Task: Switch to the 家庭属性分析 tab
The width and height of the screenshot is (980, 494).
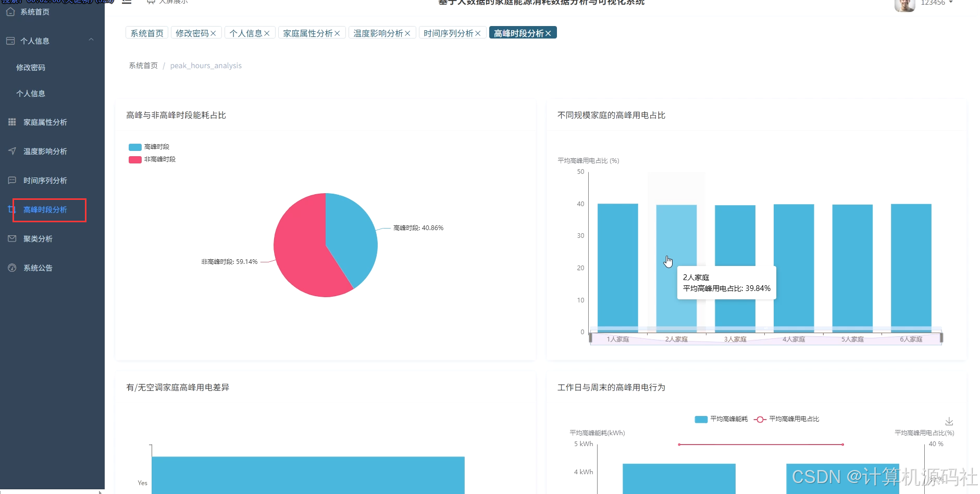Action: pyautogui.click(x=308, y=33)
